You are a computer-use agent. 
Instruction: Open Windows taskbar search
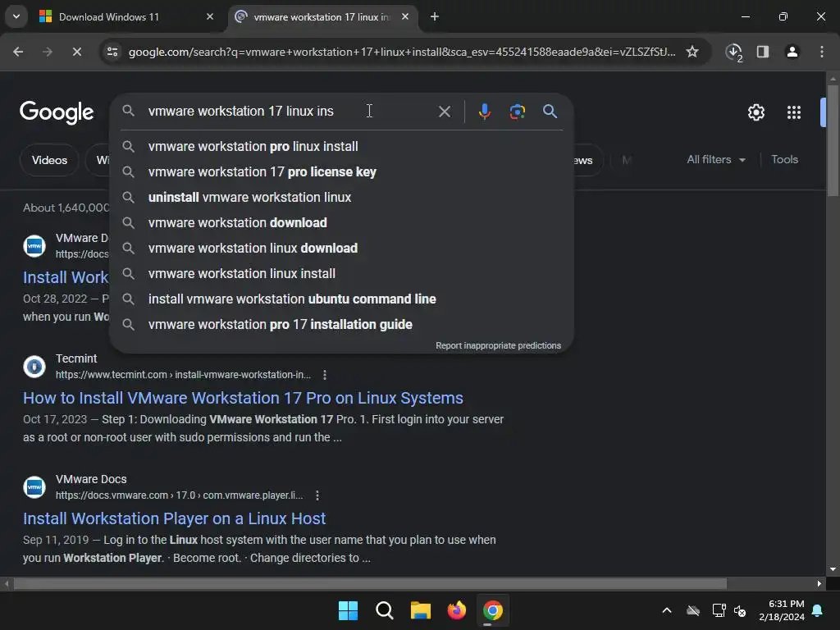pyautogui.click(x=384, y=610)
